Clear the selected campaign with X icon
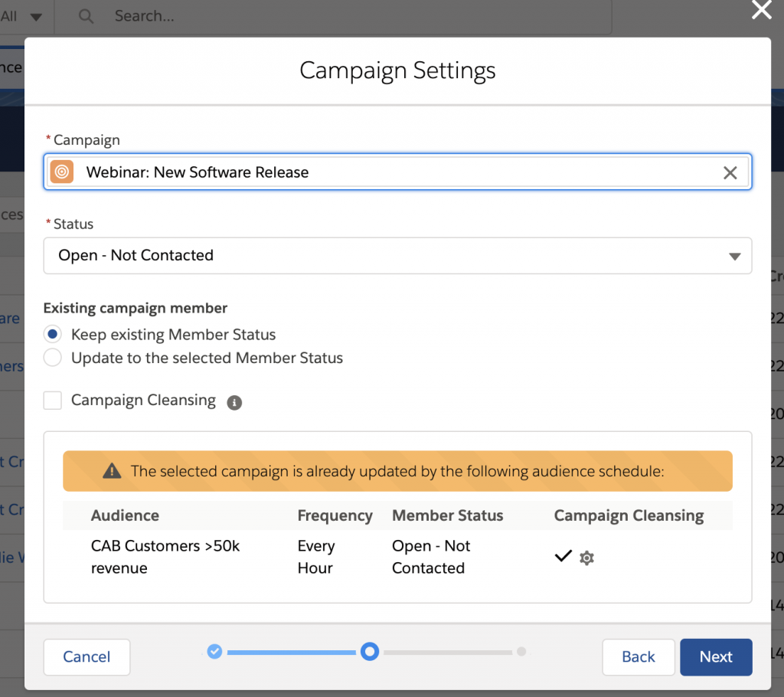This screenshot has height=697, width=784. 730,172
